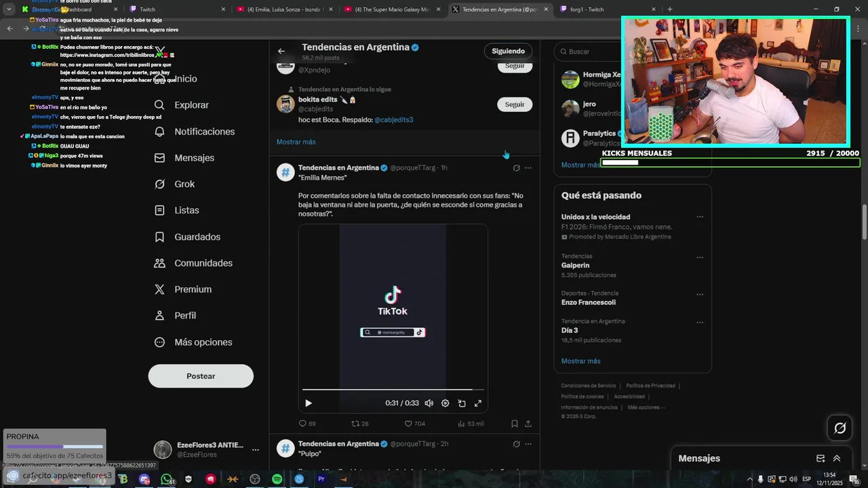Open the Galperin trending topic

point(575,266)
